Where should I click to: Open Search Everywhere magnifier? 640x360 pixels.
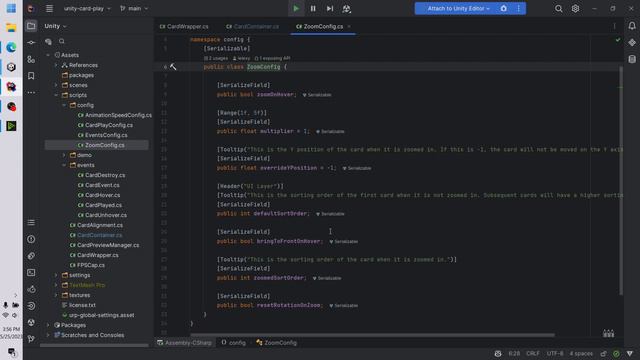(x=558, y=9)
